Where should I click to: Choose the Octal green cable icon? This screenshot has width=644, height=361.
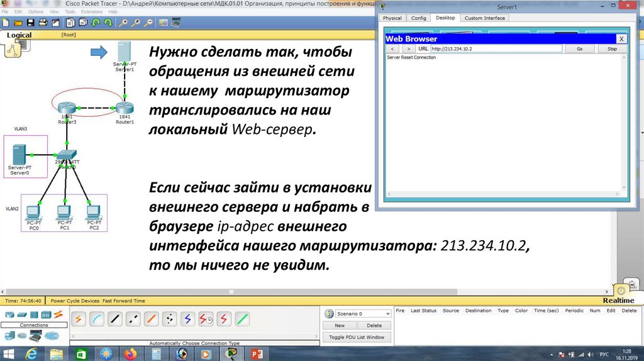[x=242, y=319]
